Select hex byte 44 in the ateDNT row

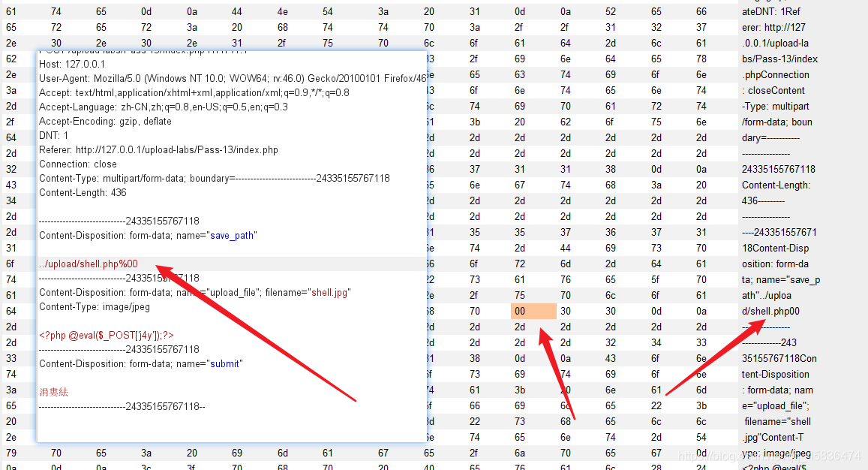[x=237, y=11]
